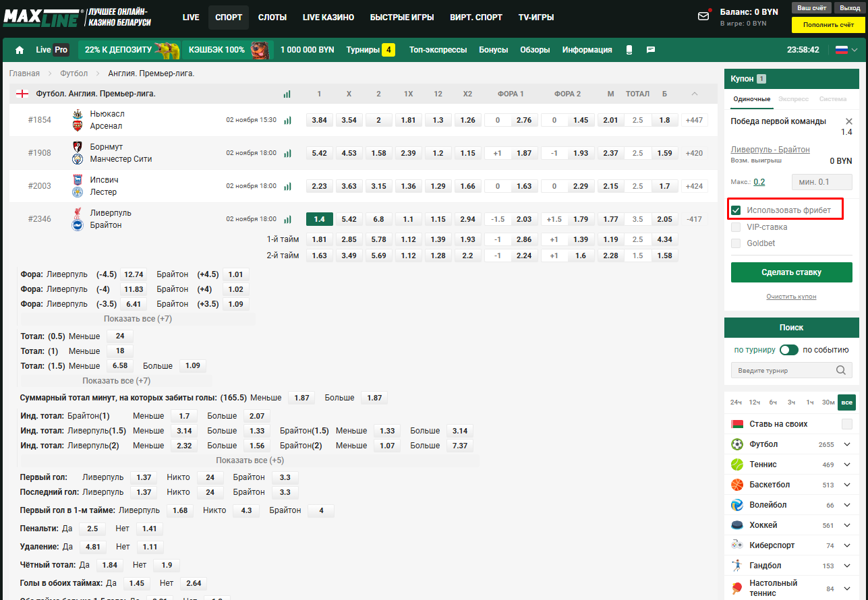This screenshot has width=868, height=600.
Task: Open the Турниры 4 link
Action: pos(370,50)
